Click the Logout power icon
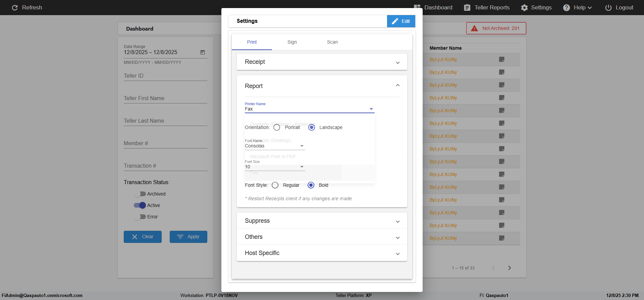The width and height of the screenshot is (644, 300). click(x=608, y=8)
